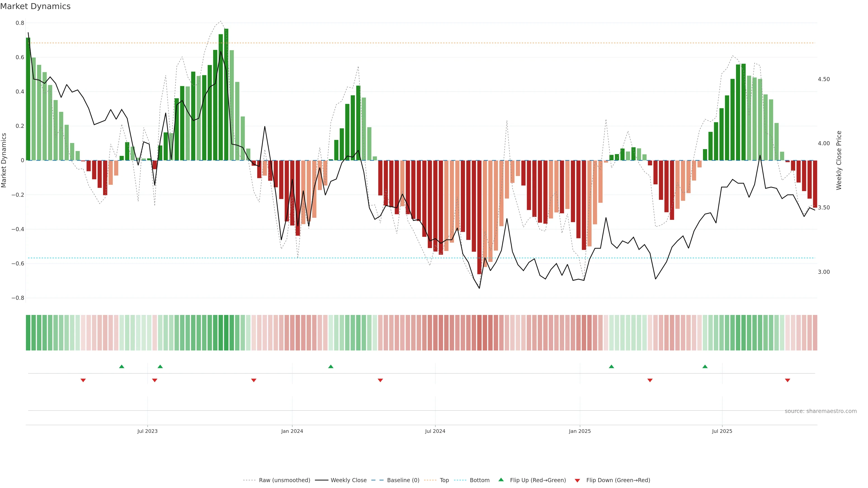Click the green flip-up marker after Jan 2024

tap(330, 366)
